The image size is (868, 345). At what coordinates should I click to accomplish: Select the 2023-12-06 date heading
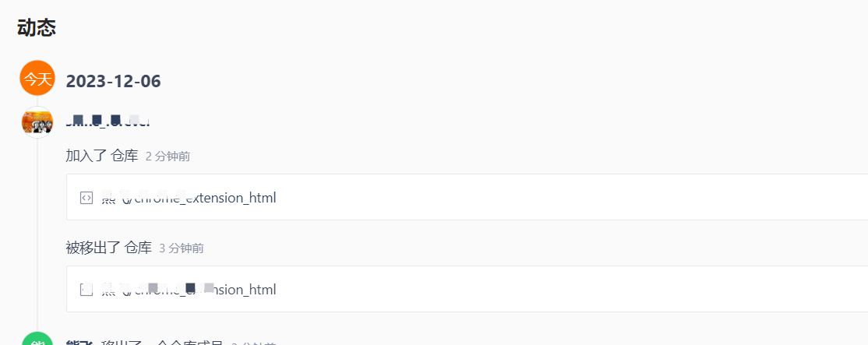point(114,81)
